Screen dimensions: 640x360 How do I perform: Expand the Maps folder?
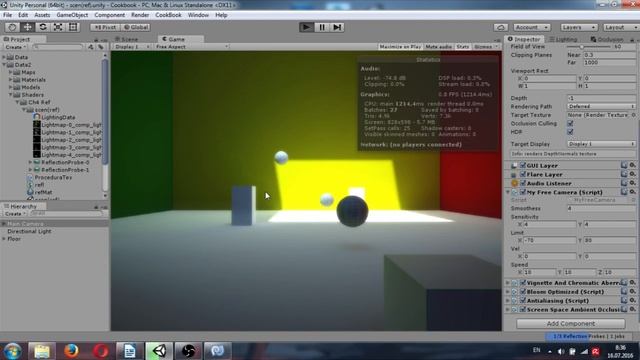pos(11,72)
